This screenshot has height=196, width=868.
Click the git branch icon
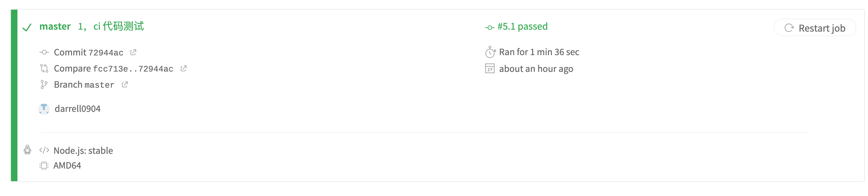[44, 85]
